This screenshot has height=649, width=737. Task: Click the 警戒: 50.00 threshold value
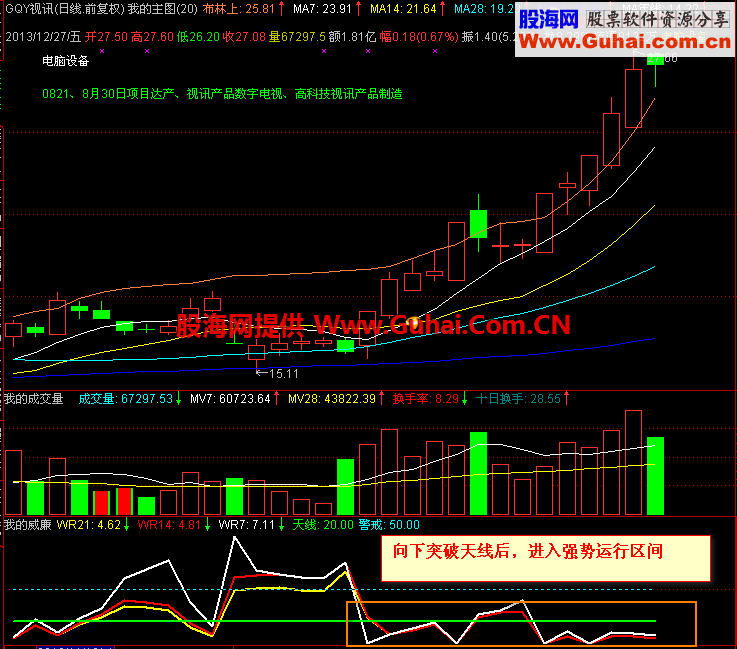pos(389,525)
